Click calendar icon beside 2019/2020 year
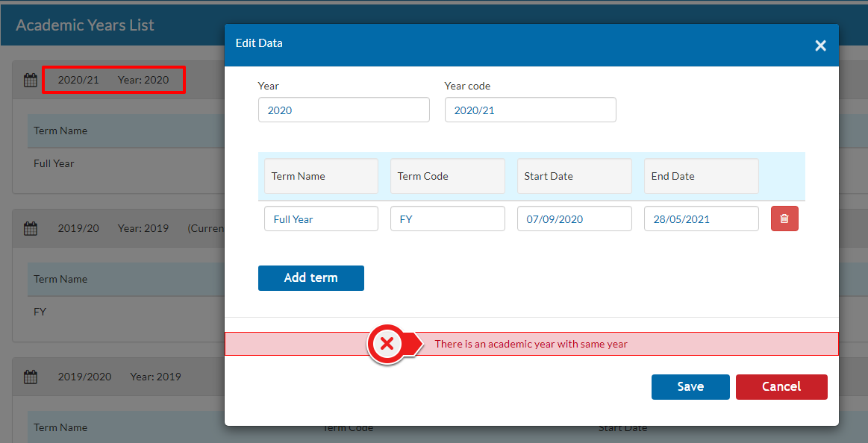868x443 pixels. 31,377
